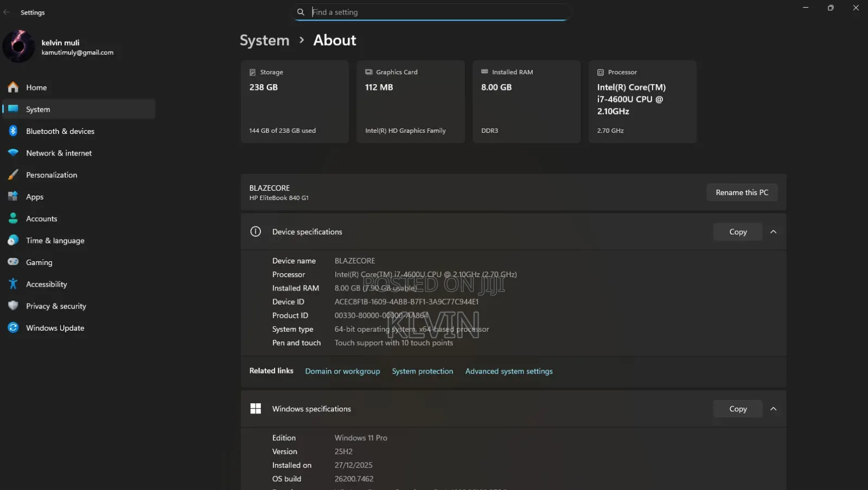This screenshot has width=868, height=490.
Task: Open Windows Update settings
Action: 79,328
